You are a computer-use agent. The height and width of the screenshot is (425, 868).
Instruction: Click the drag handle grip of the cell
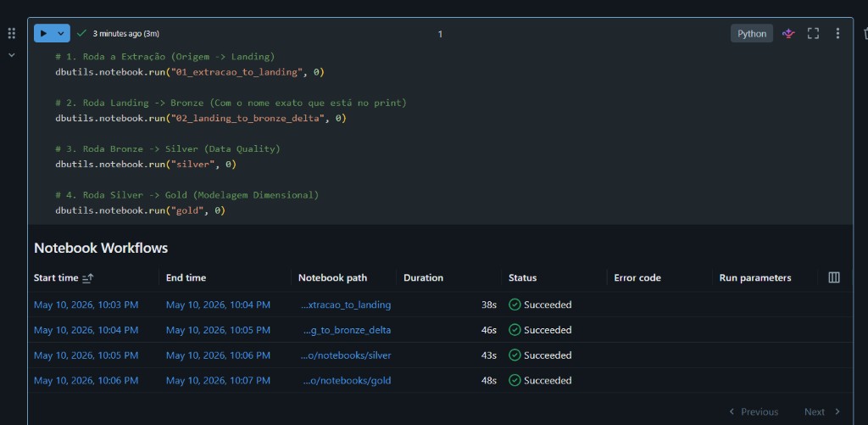click(12, 34)
